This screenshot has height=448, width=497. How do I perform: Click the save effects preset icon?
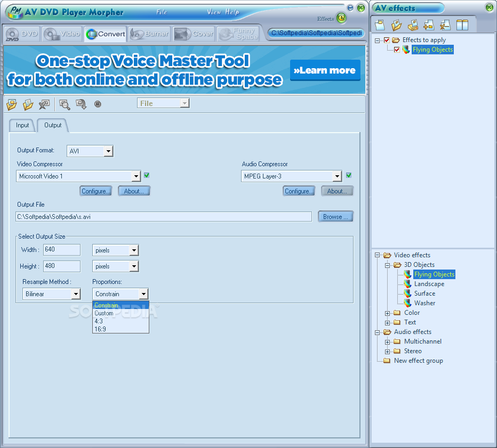[413, 25]
